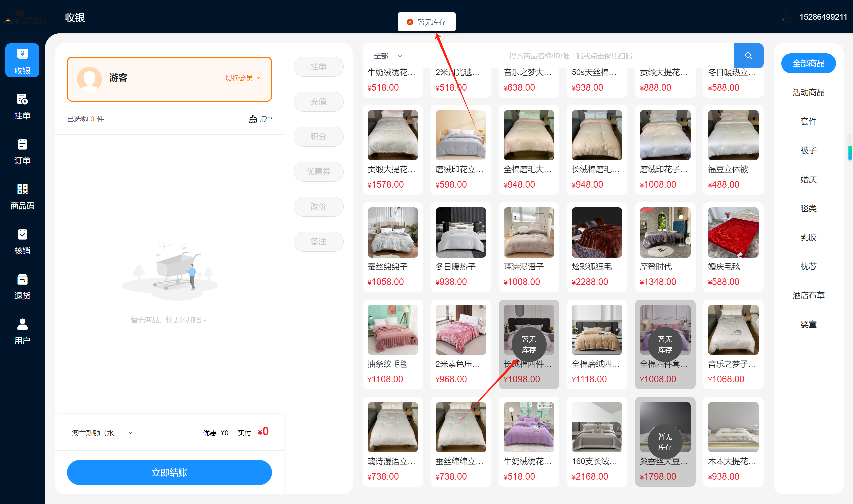This screenshot has width=853, height=504.
Task: Add 蚕丝绵绵子 ¥1058.00 product
Action: pos(393,247)
